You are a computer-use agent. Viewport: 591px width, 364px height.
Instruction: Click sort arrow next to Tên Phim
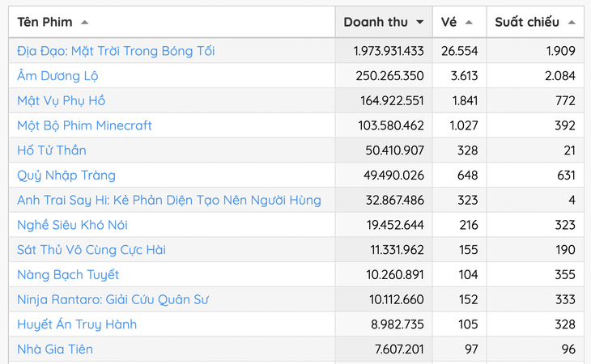85,22
